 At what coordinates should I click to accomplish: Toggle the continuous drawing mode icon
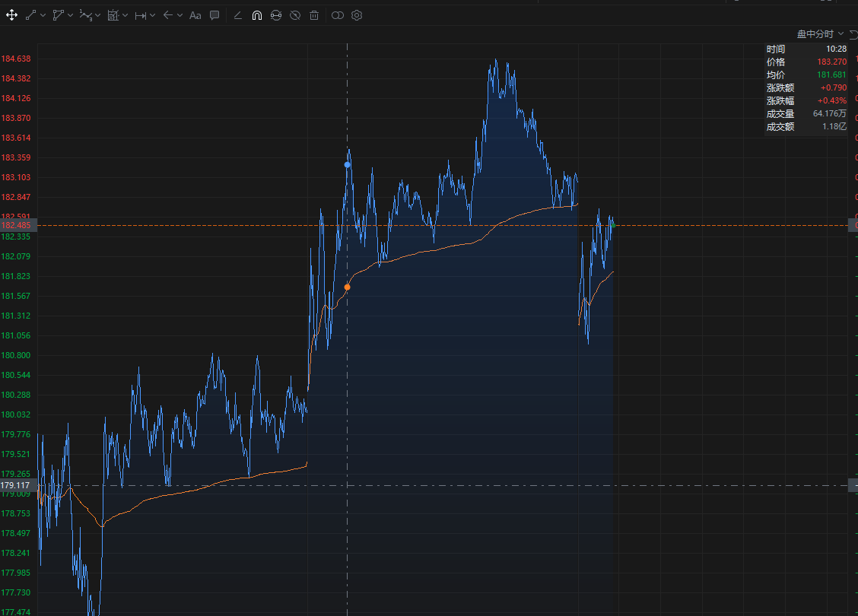click(x=276, y=15)
